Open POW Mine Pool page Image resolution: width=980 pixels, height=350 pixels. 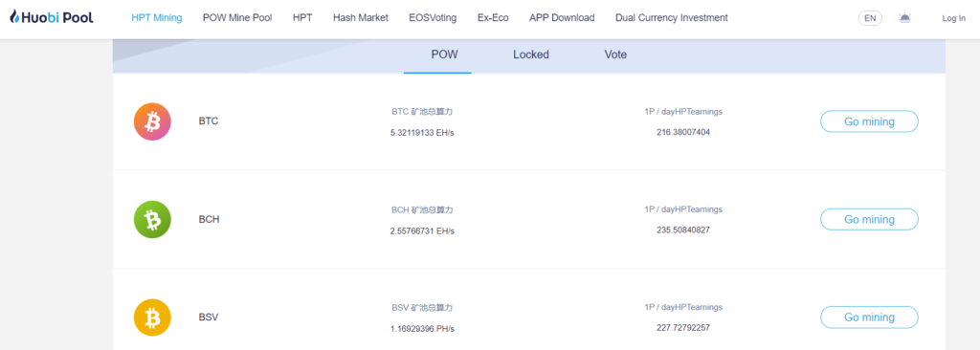237,18
